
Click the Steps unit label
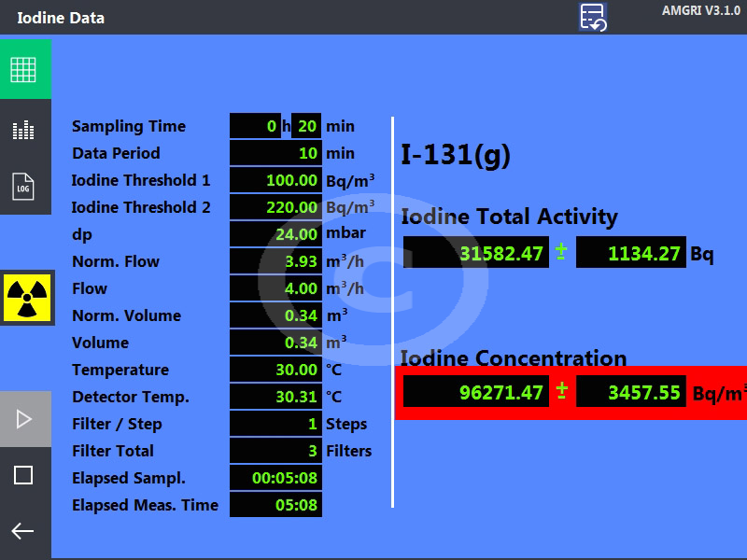(346, 425)
